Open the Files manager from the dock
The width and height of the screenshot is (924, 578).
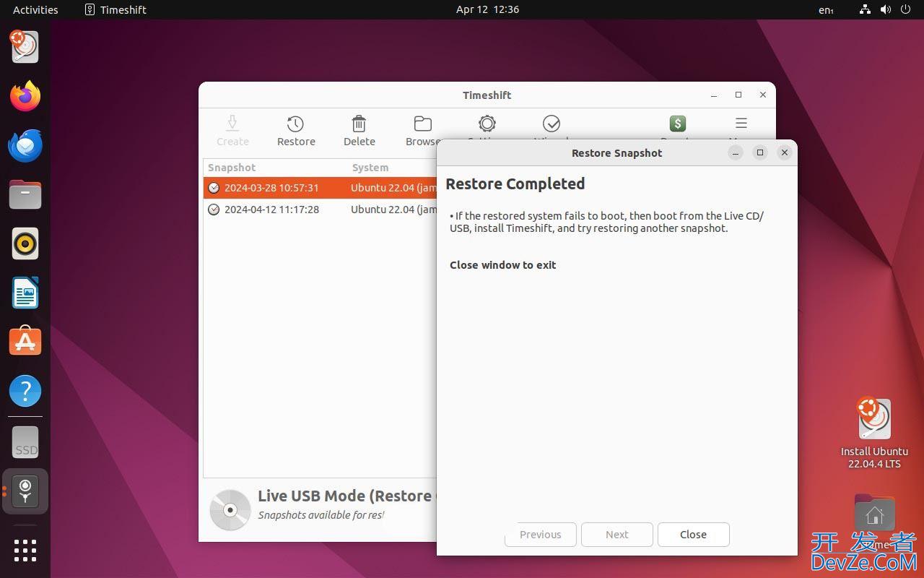tap(25, 194)
